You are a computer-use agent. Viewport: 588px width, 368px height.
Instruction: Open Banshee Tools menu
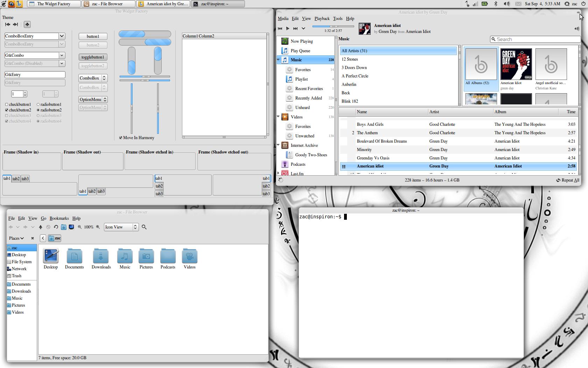pyautogui.click(x=337, y=19)
